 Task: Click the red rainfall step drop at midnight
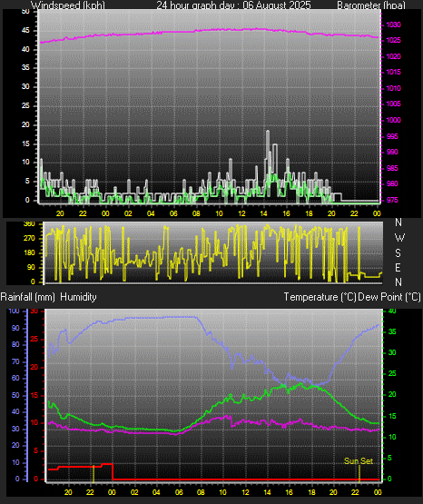click(113, 471)
